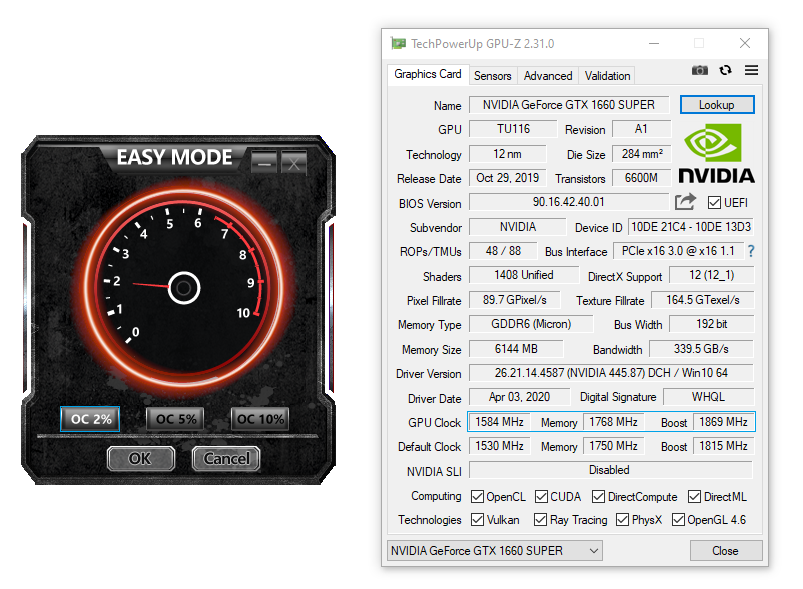Click the Transistors value 6600M
The image size is (803, 589).
coord(642,178)
